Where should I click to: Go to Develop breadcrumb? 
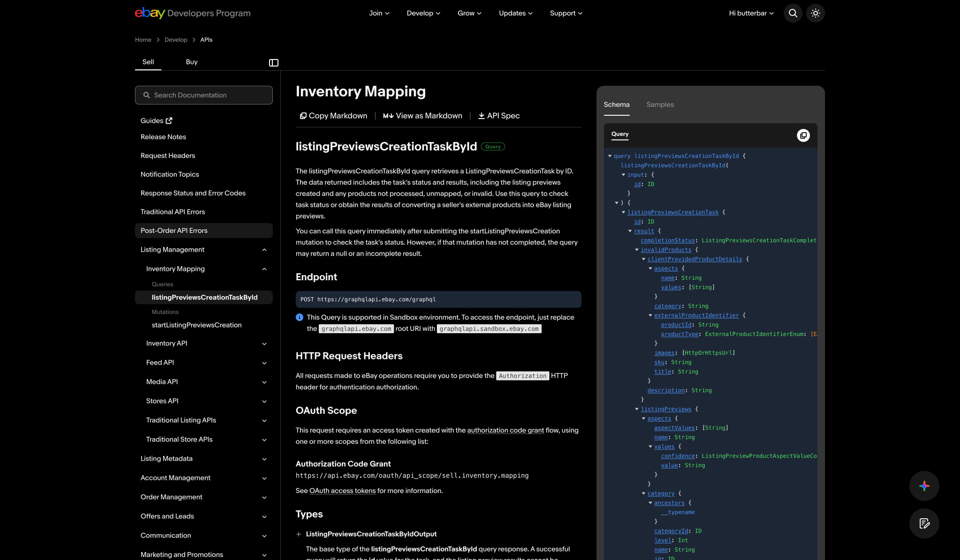click(176, 40)
